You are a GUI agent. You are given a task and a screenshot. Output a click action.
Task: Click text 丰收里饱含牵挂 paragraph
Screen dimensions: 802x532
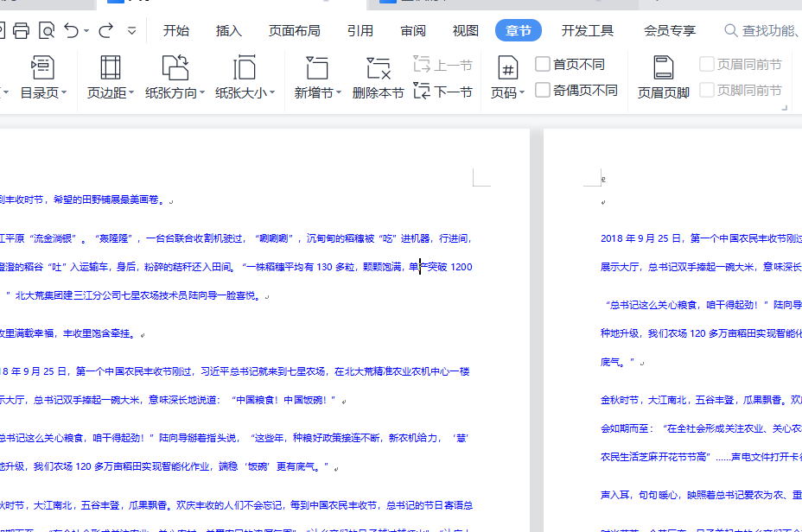99,333
